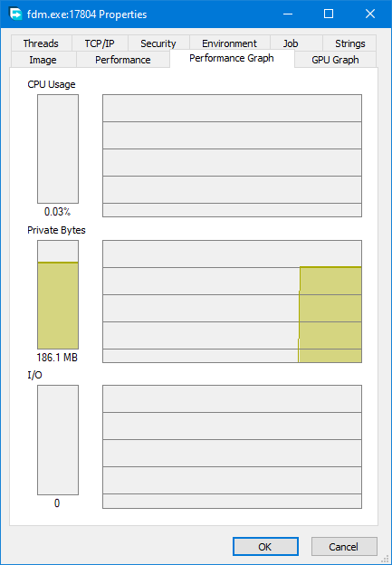Viewport: 392px width, 565px height.
Task: Select the Security tab
Action: click(158, 43)
